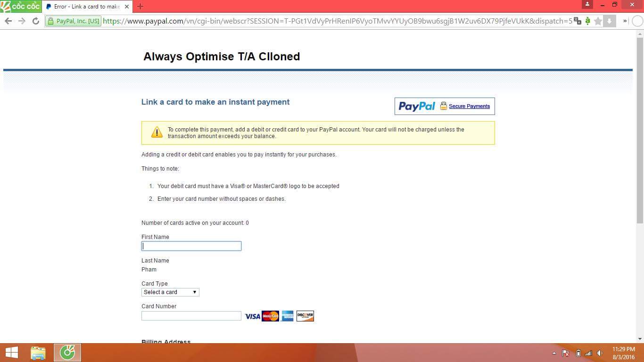Screen dimensions: 644x362
Task: Click the PayPal logo
Action: [x=417, y=106]
